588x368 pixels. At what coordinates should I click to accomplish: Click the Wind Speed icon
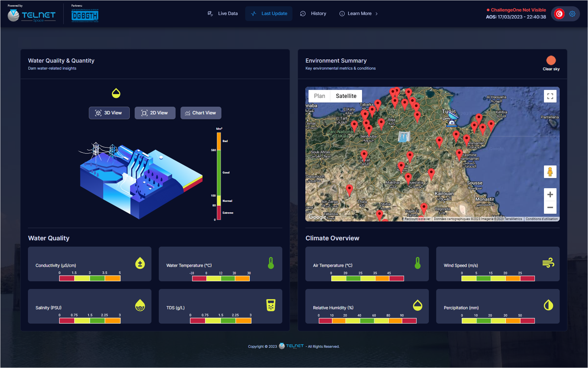coord(548,263)
